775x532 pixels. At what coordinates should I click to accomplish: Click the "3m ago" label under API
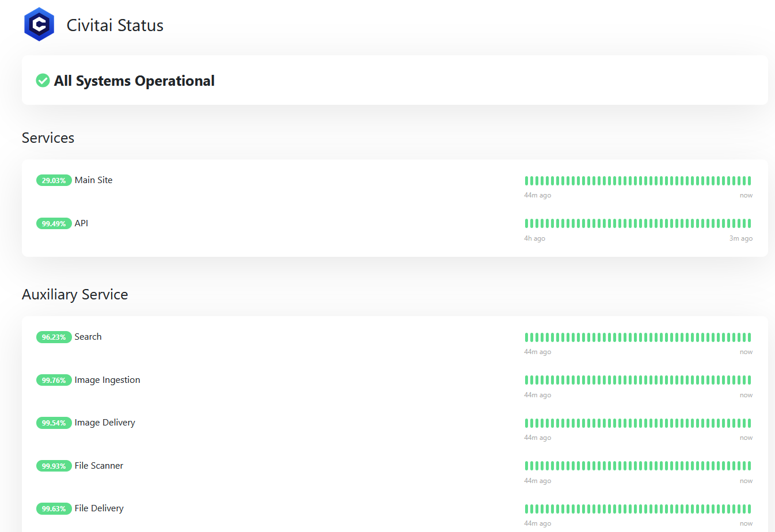point(741,238)
